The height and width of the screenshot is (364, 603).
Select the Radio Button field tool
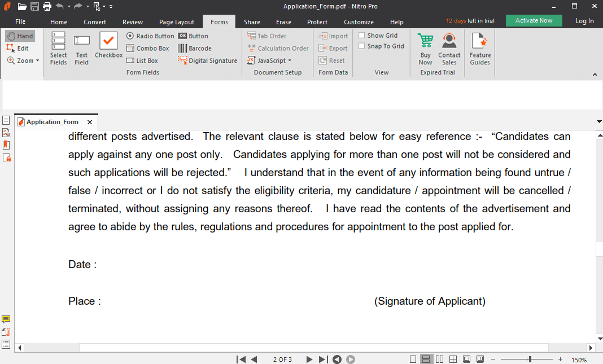[x=150, y=36]
